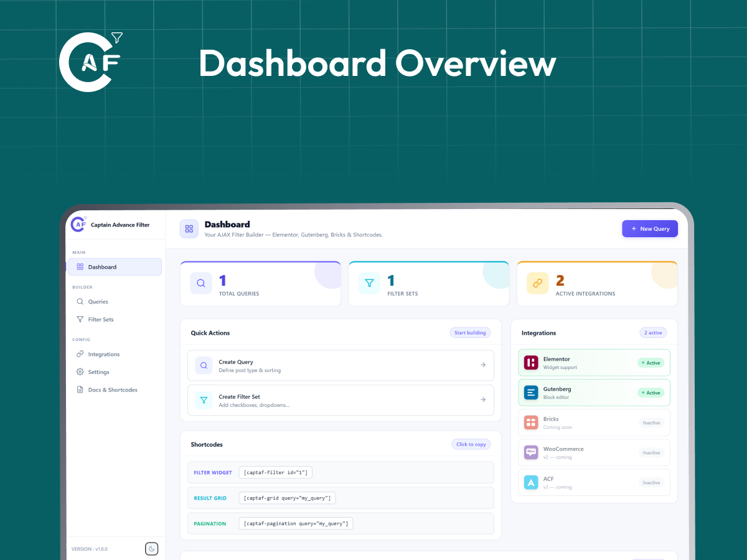Screen dimensions: 747x560
Task: Click the ACF Inactive status badge
Action: (x=652, y=482)
